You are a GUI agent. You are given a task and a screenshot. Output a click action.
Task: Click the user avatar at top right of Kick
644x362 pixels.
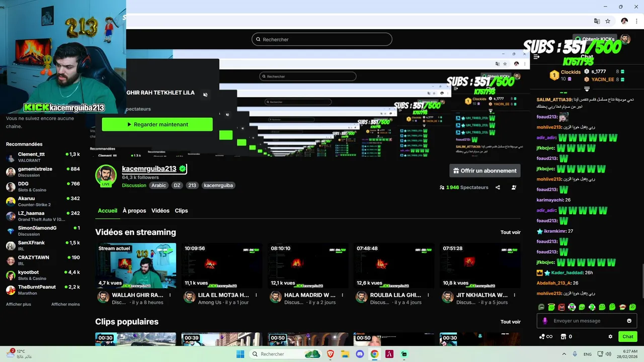click(x=625, y=39)
